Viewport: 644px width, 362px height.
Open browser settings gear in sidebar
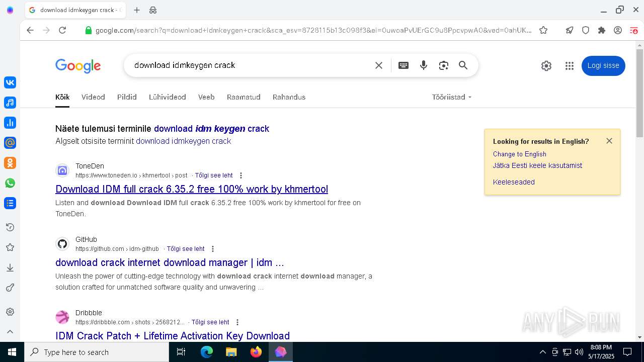point(10,312)
